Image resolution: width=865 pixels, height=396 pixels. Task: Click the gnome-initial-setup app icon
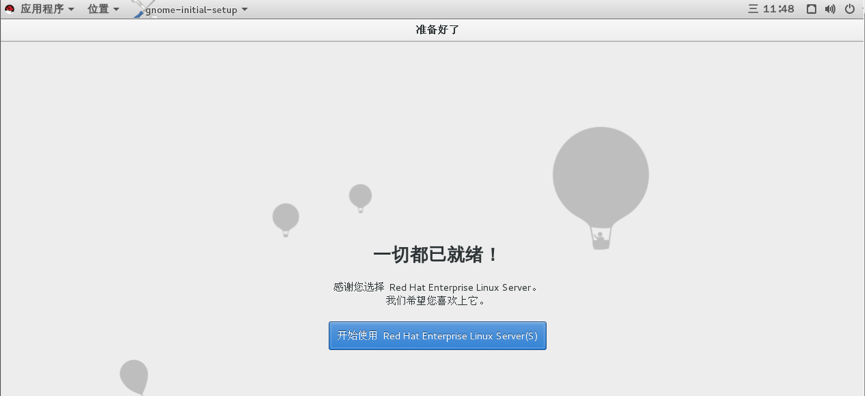[143, 9]
